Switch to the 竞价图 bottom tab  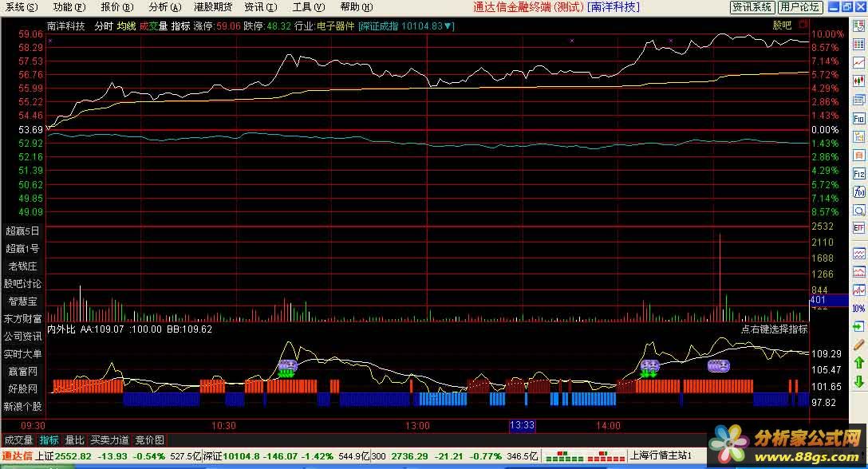tap(149, 440)
